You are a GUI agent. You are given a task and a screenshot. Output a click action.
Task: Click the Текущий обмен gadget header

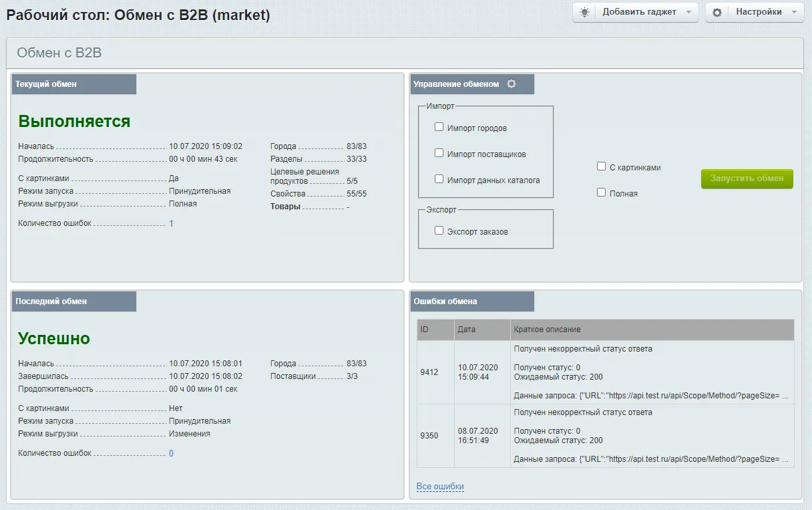(73, 84)
